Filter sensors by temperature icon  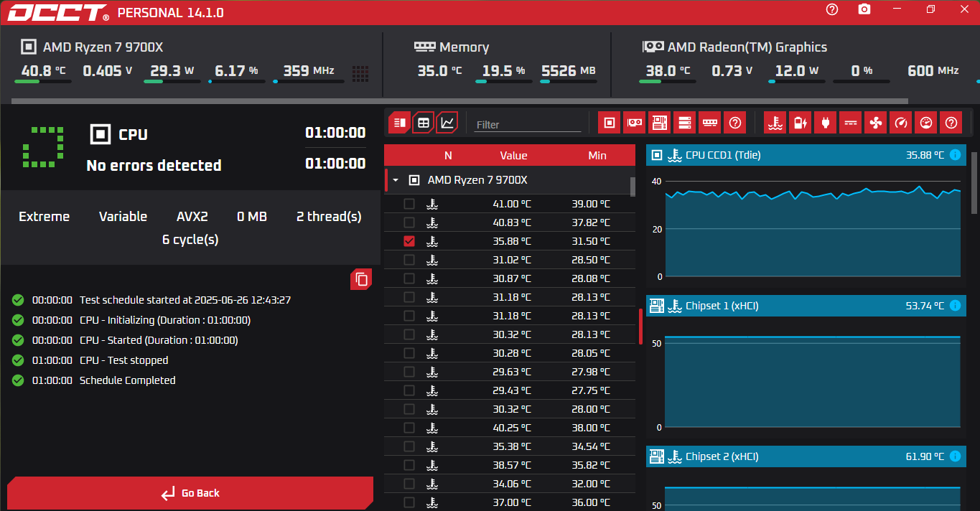774,123
